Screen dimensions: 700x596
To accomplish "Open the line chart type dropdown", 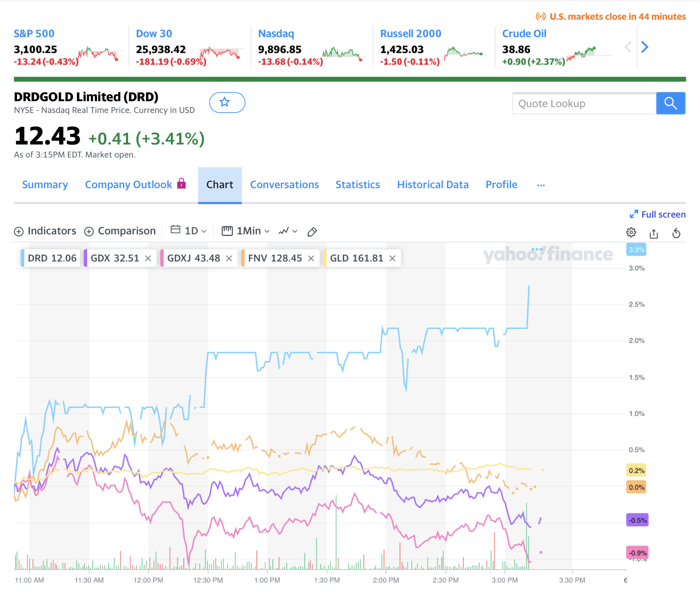I will pyautogui.click(x=288, y=231).
